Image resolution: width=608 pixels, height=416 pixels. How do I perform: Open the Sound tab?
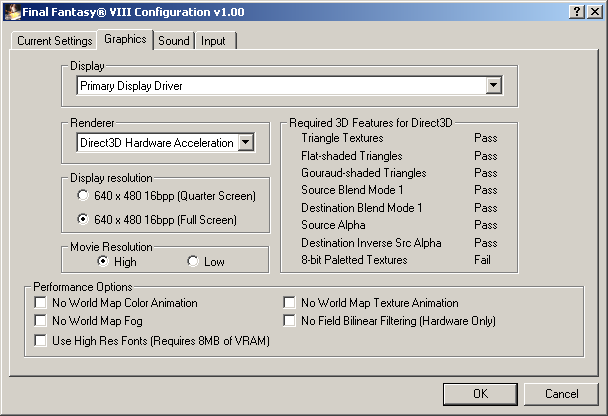coord(174,41)
